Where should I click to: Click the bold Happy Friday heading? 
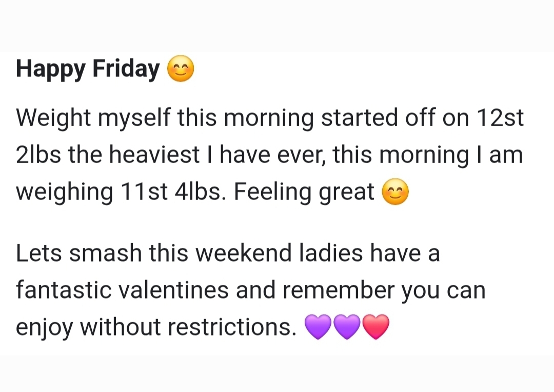point(88,69)
